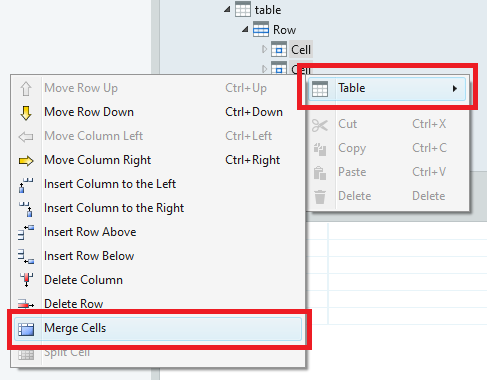487x380 pixels.
Task: Click the Merge Cells icon
Action: tap(26, 329)
